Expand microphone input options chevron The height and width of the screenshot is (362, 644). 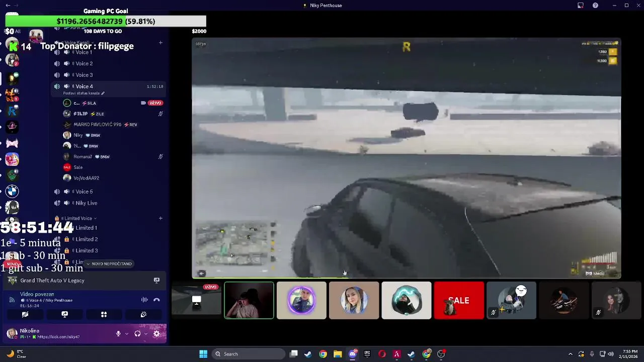126,333
